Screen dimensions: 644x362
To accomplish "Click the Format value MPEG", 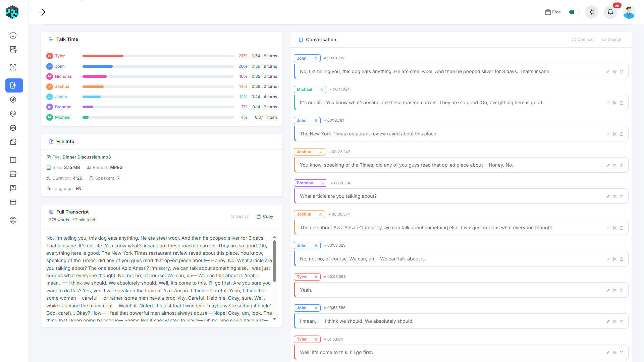I will 116,168.
